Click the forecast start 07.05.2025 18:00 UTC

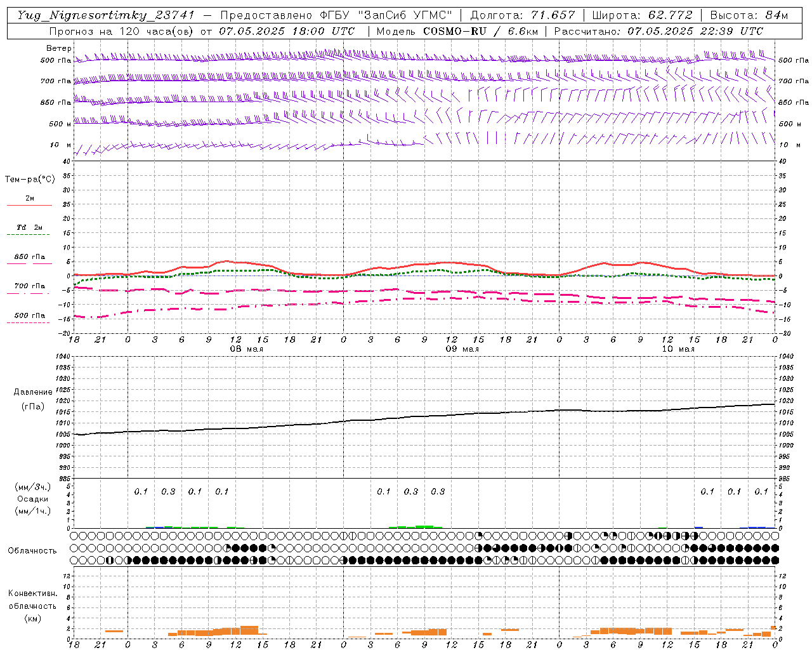tap(287, 30)
